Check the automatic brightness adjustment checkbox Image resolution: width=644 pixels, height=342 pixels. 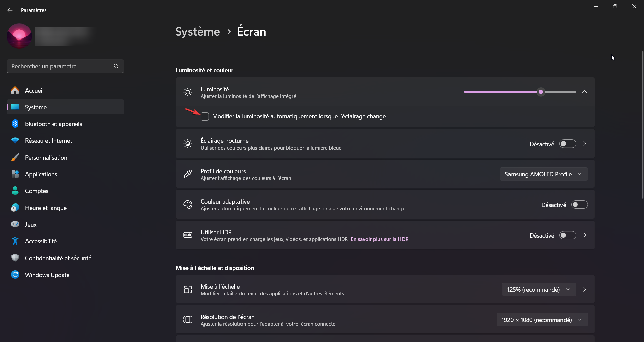(205, 116)
